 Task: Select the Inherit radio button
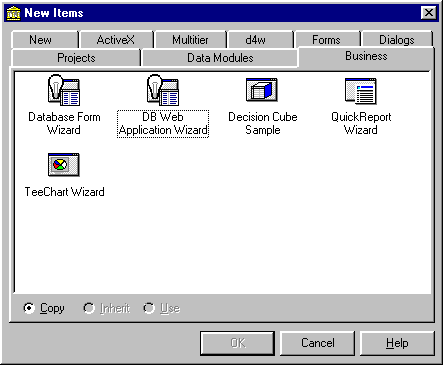89,308
